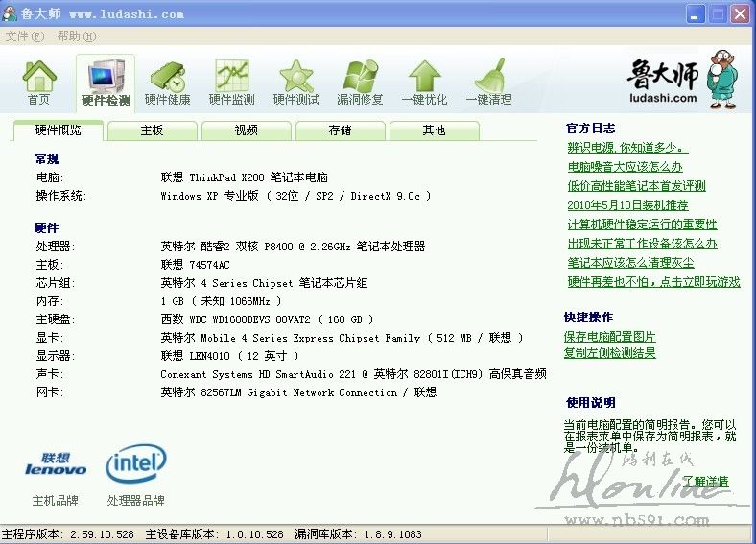Click the Intel 处理器品牌 logo
This screenshot has width=756, height=544.
point(135,465)
